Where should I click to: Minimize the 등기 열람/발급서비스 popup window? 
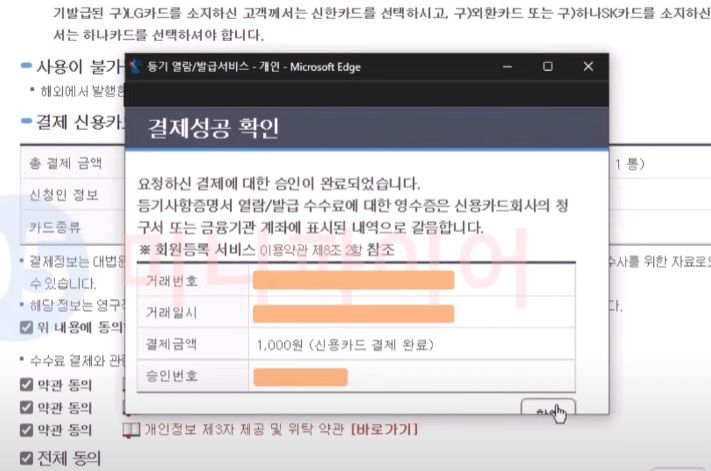coord(507,67)
